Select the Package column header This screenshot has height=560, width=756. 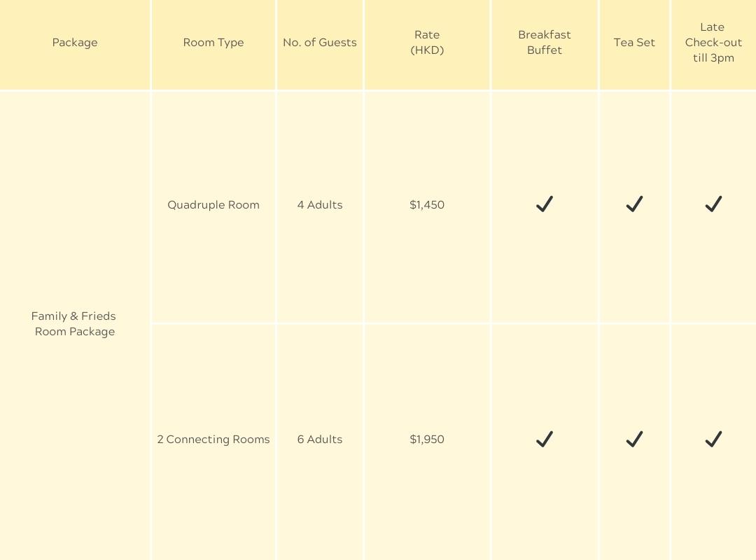(75, 43)
